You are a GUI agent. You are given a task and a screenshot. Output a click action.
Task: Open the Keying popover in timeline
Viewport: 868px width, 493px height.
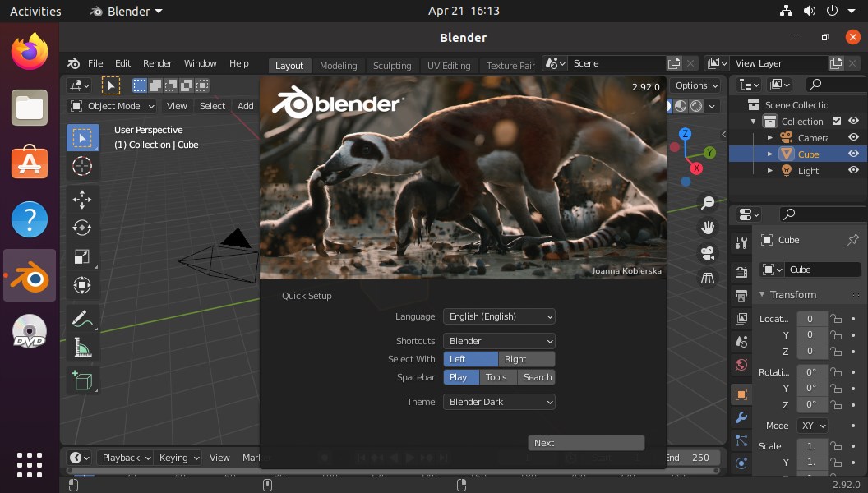(179, 458)
